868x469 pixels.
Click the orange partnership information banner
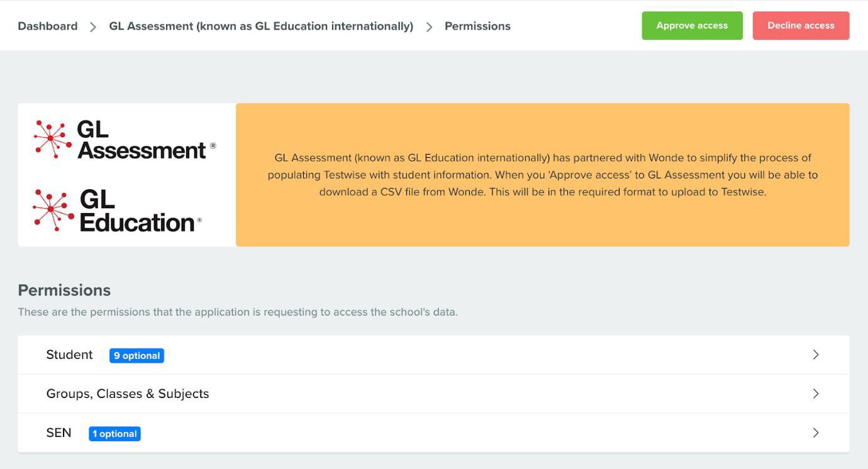(543, 175)
